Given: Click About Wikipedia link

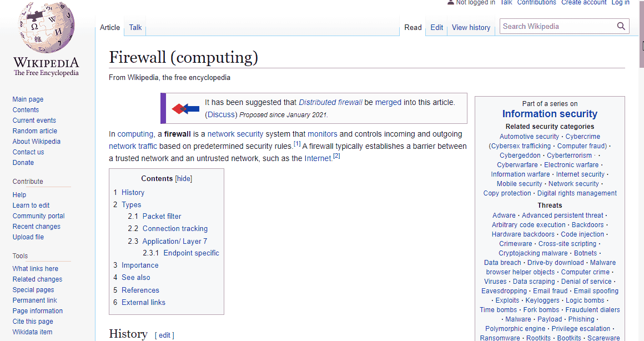Looking at the screenshot, I should click(x=37, y=141).
